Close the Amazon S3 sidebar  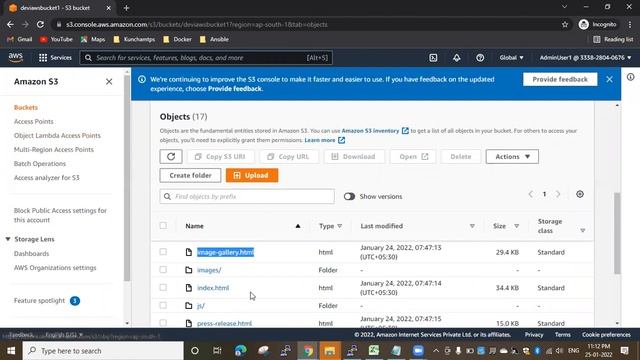pos(109,82)
